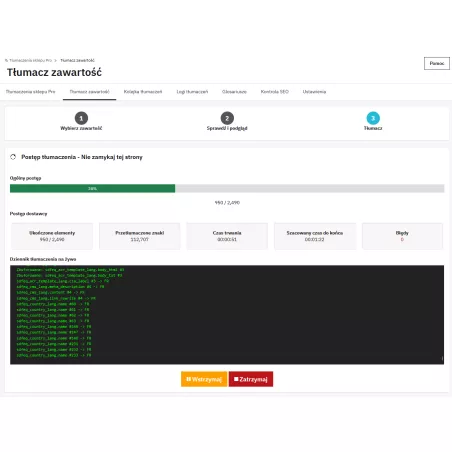Image resolution: width=452 pixels, height=452 pixels.
Task: Click the log console scrollbar handle
Action: [x=442, y=359]
